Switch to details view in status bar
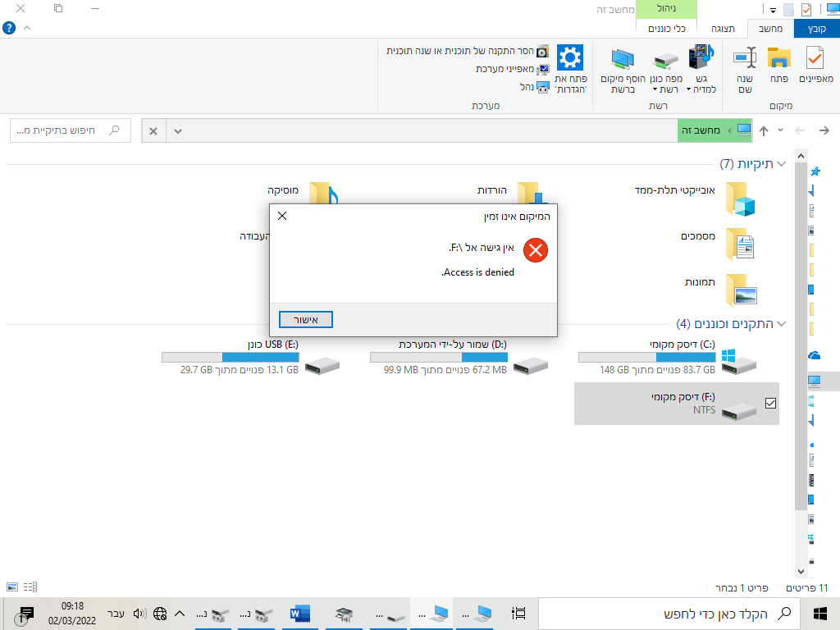Viewport: 840px width, 630px height. [x=30, y=587]
